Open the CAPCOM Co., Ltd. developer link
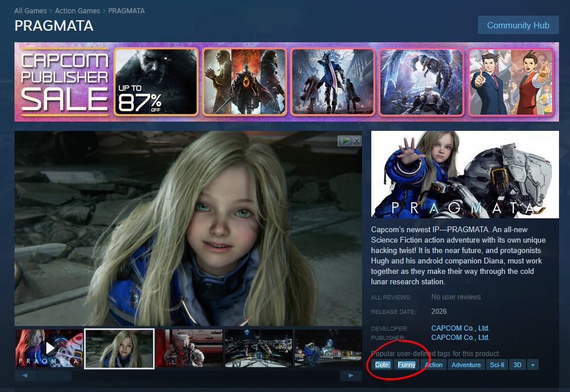 pos(460,328)
